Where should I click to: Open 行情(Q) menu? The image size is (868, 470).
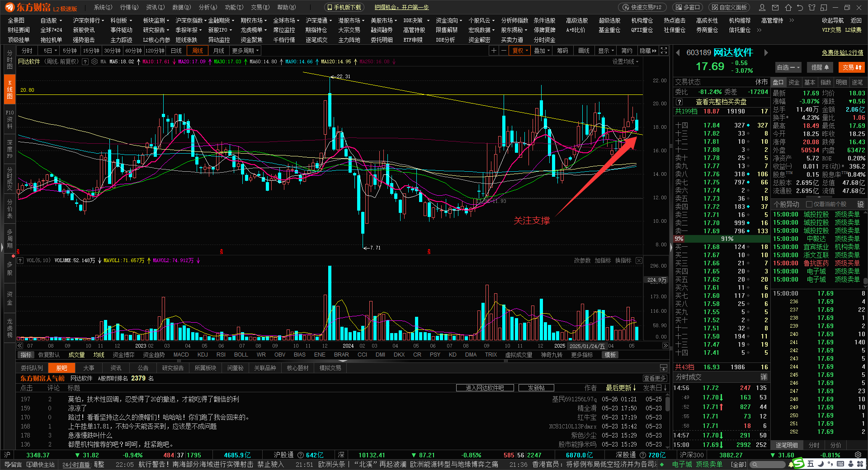tap(129, 7)
